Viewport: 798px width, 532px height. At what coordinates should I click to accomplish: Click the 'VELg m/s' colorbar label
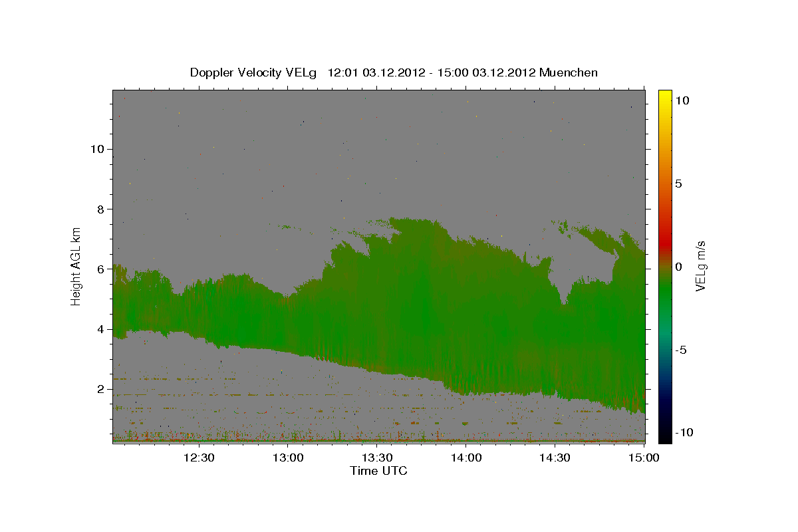pyautogui.click(x=700, y=265)
